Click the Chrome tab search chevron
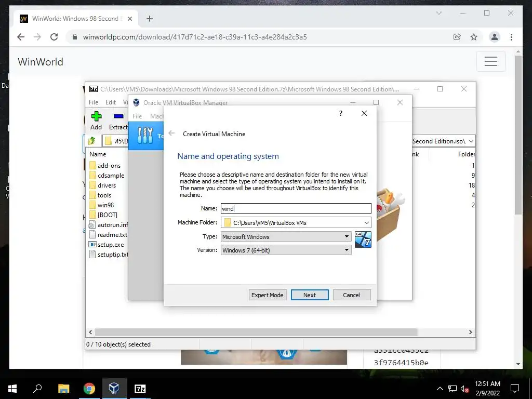This screenshot has width=532, height=399. [438, 13]
